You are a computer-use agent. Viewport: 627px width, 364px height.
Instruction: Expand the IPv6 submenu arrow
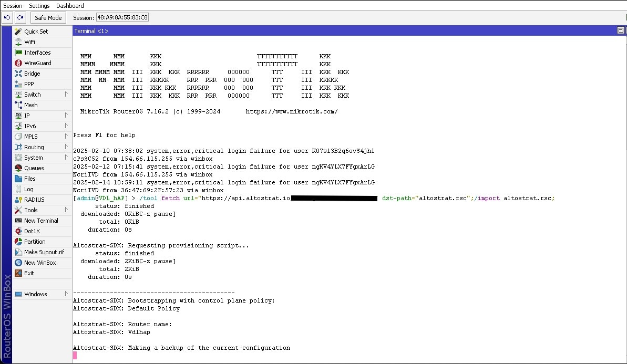[66, 126]
